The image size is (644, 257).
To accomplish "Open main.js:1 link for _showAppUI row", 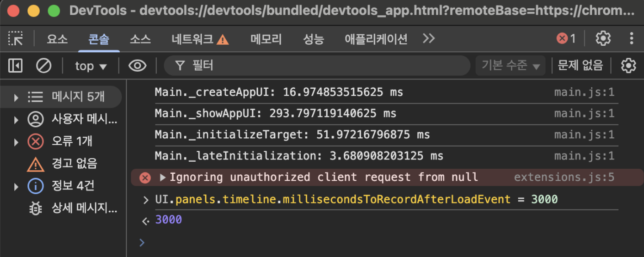I will tap(584, 114).
